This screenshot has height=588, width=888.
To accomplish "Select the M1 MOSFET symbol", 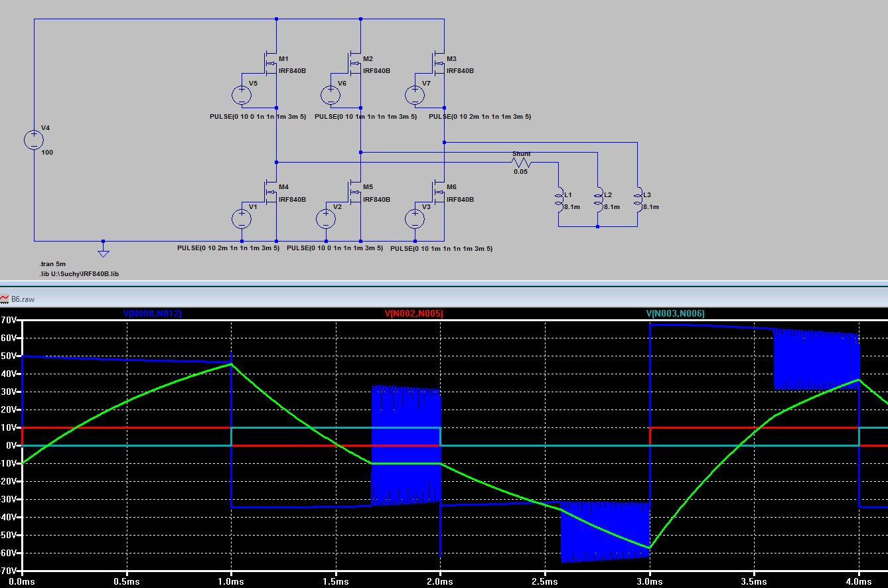I will (x=270, y=64).
